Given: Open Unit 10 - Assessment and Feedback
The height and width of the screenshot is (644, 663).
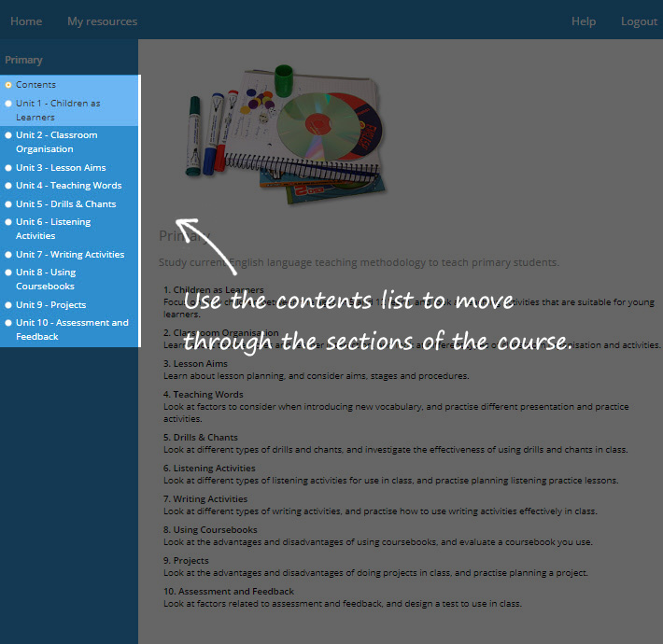Looking at the screenshot, I should pyautogui.click(x=72, y=329).
